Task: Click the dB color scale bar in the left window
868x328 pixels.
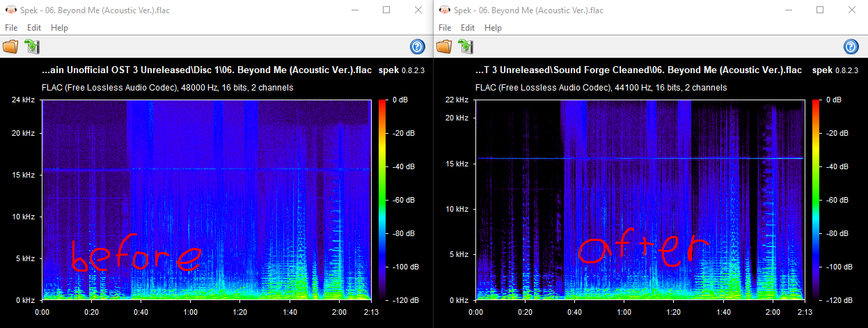Action: click(x=382, y=199)
